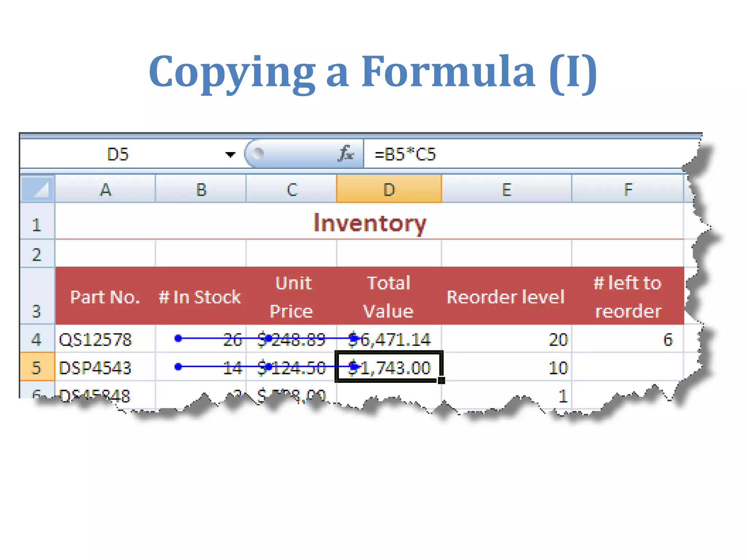Screen dimensions: 747x560
Task: Select row 2 header
Action: [x=38, y=253]
